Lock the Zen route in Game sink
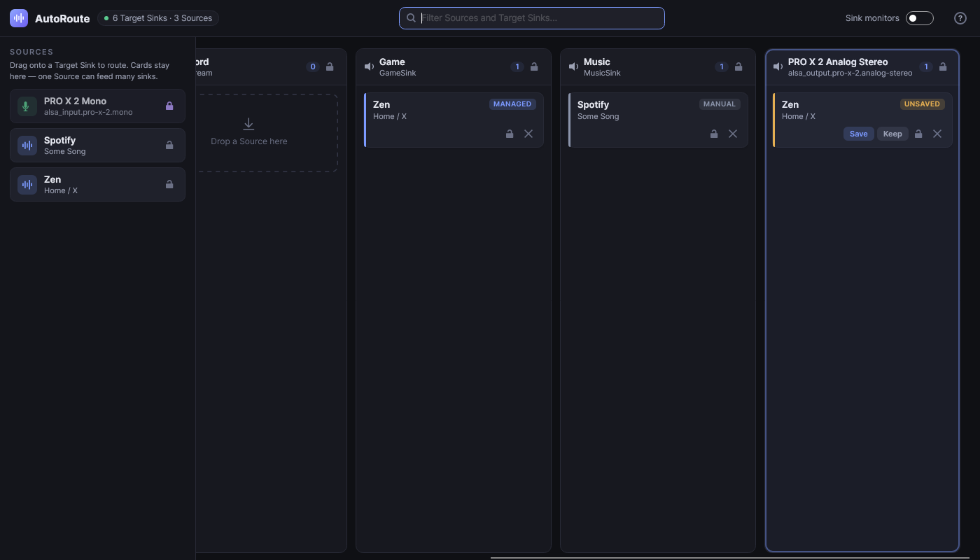The height and width of the screenshot is (560, 980). click(510, 134)
